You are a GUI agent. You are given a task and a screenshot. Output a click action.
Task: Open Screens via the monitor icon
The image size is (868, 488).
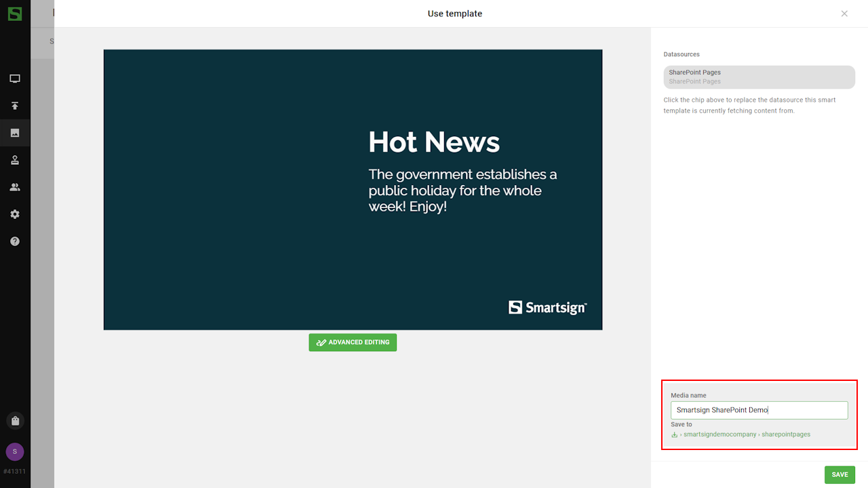tap(15, 79)
